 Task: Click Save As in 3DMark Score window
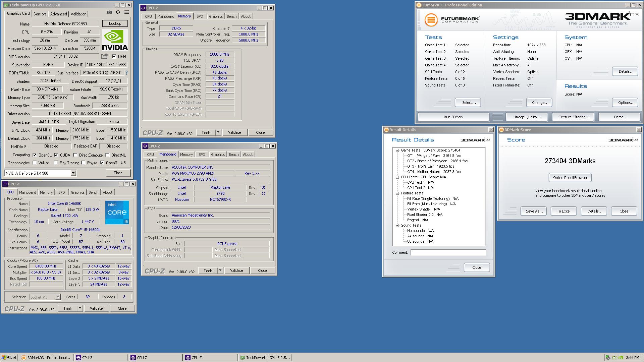pos(534,211)
